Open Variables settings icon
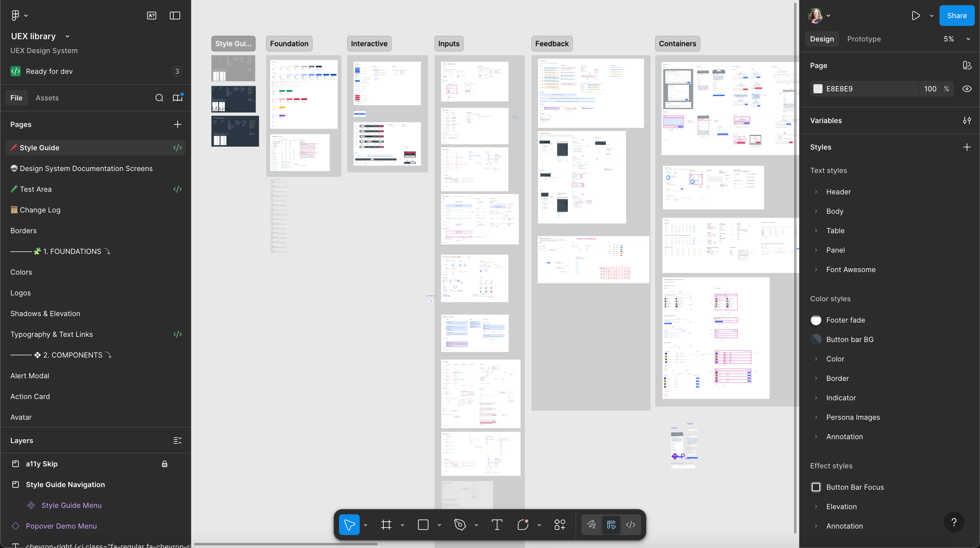Screen dimensions: 980x548 967,120
